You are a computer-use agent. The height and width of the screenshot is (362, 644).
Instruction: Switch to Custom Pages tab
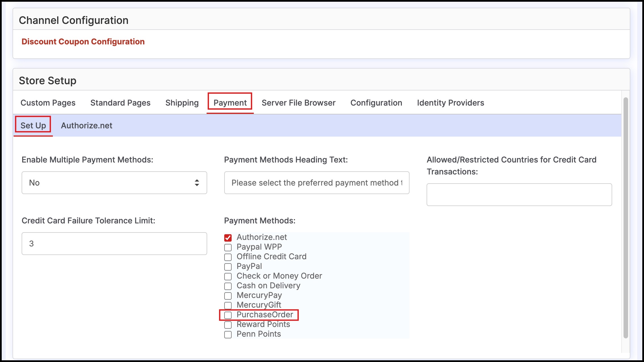tap(48, 103)
